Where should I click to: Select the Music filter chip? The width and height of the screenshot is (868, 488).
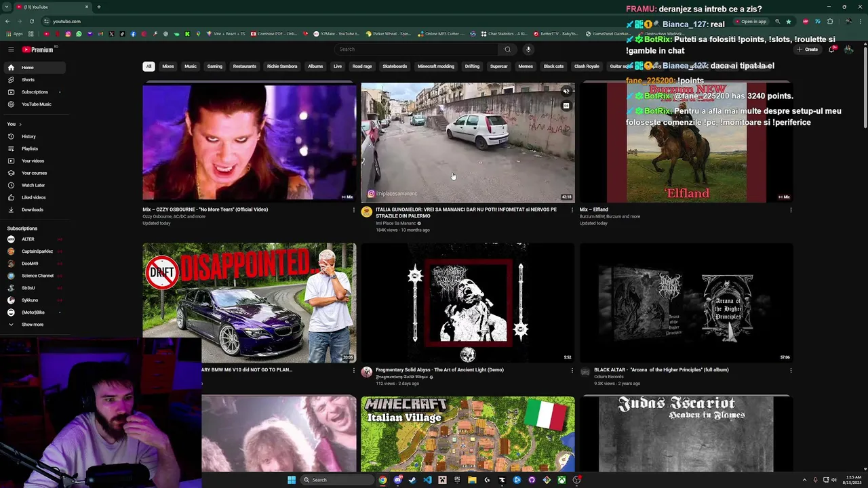(x=191, y=66)
